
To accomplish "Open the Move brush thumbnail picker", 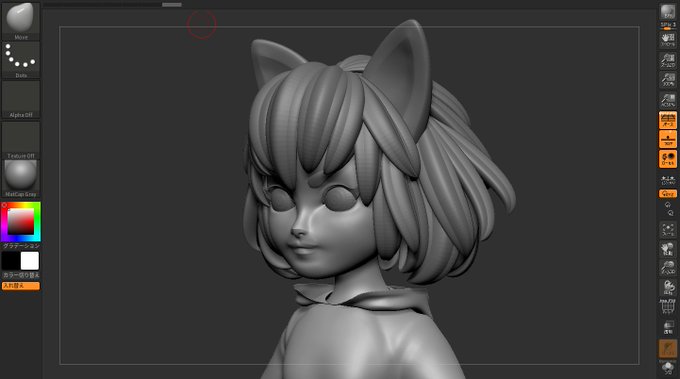I will (x=20, y=21).
